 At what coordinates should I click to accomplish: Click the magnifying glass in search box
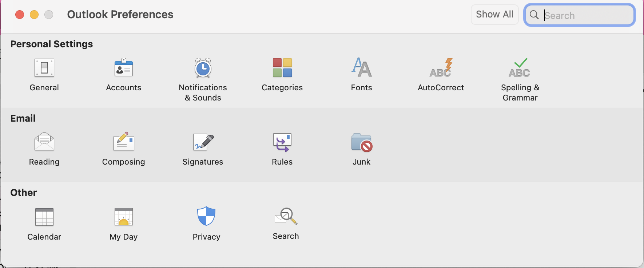click(x=534, y=15)
